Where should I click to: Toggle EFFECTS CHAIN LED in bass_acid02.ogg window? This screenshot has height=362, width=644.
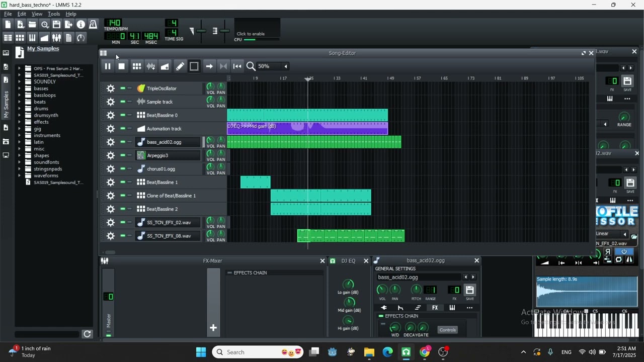click(381, 316)
